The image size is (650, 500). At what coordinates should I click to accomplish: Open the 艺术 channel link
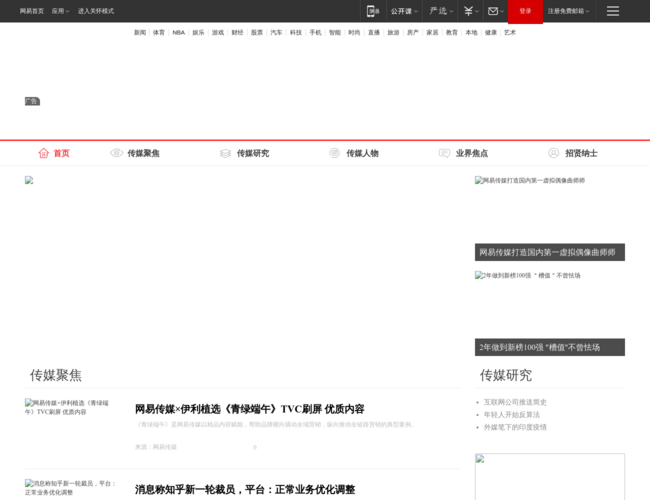coord(510,32)
